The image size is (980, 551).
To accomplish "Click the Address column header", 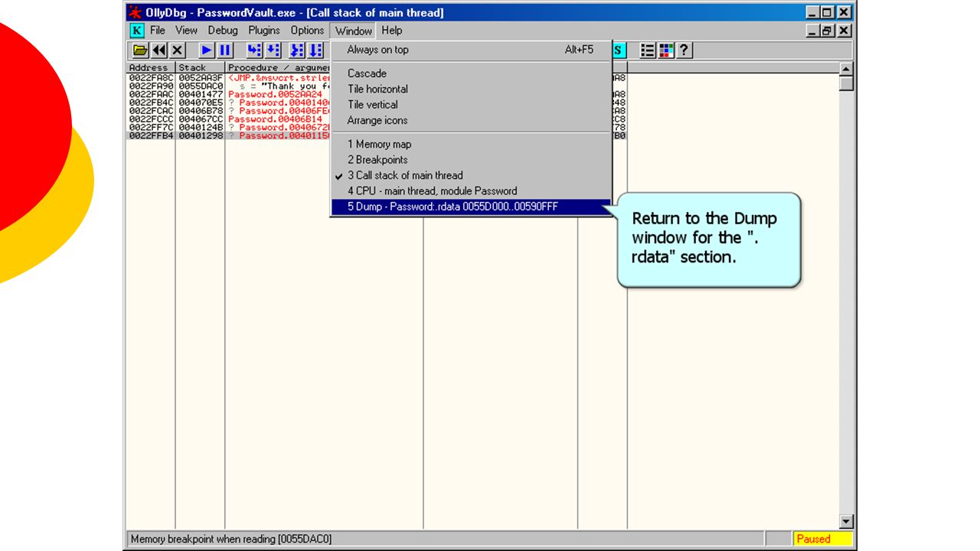I will pyautogui.click(x=151, y=67).
